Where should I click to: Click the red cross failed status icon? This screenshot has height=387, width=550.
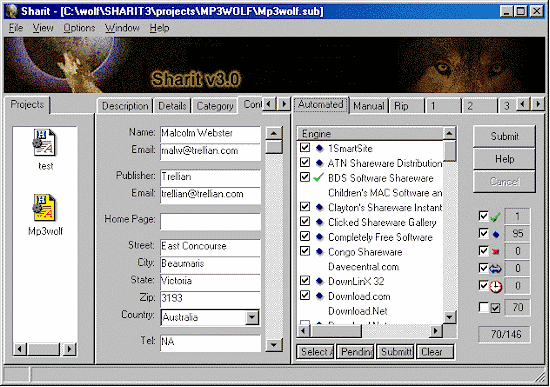(x=496, y=252)
